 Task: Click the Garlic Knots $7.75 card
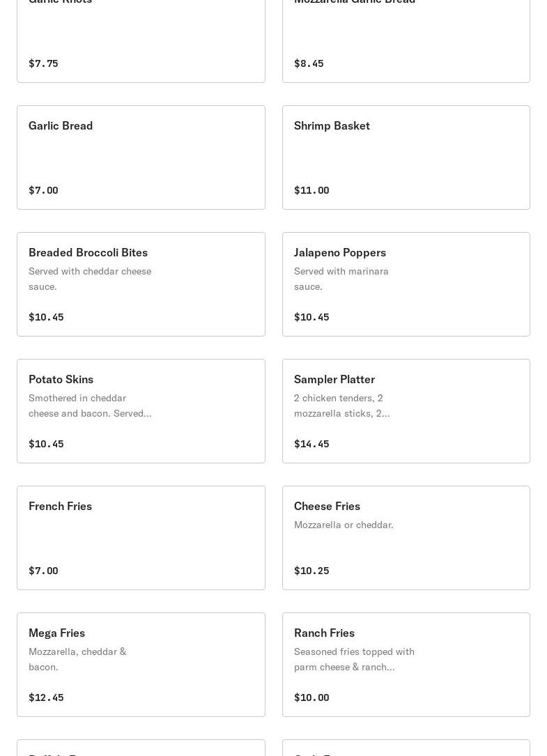click(141, 42)
